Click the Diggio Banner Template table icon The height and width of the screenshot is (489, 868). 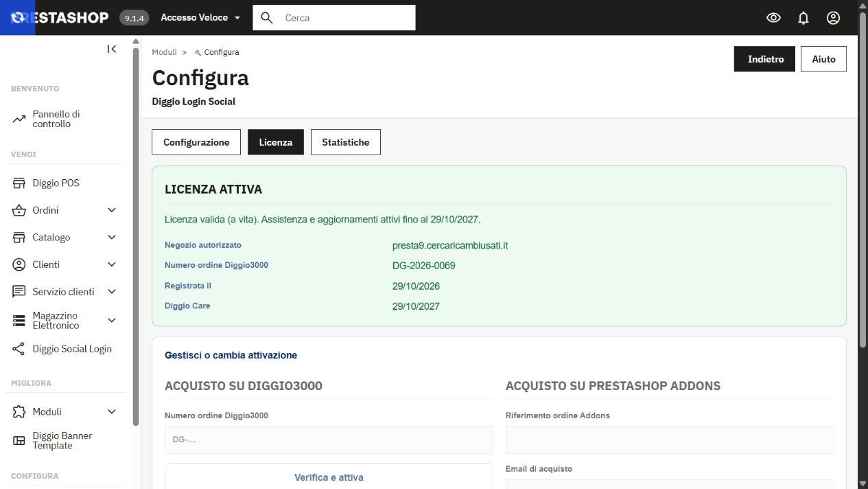[19, 441]
